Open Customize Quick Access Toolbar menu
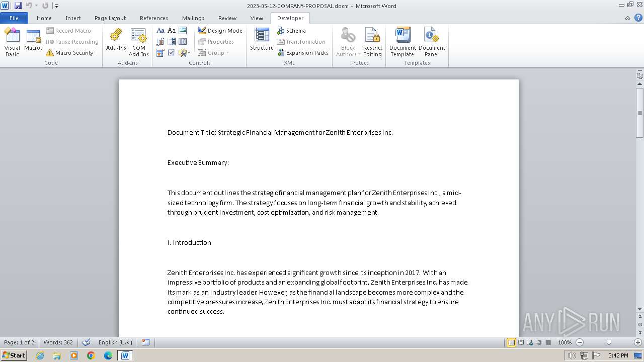This screenshot has width=644, height=362. [x=56, y=6]
